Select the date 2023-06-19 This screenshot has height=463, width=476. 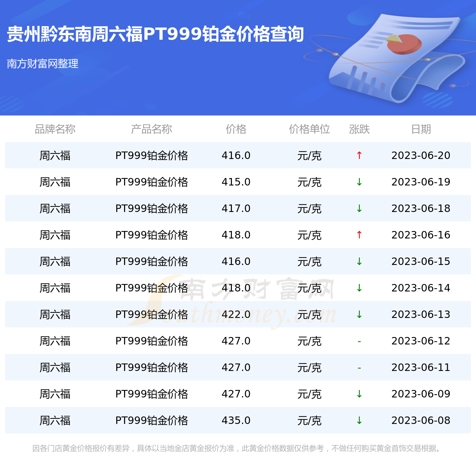coord(421,182)
